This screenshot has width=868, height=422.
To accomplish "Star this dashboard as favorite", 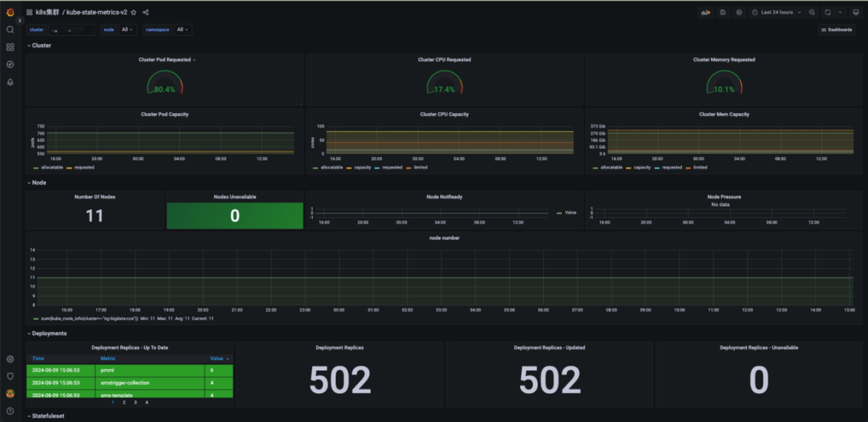I will point(134,13).
